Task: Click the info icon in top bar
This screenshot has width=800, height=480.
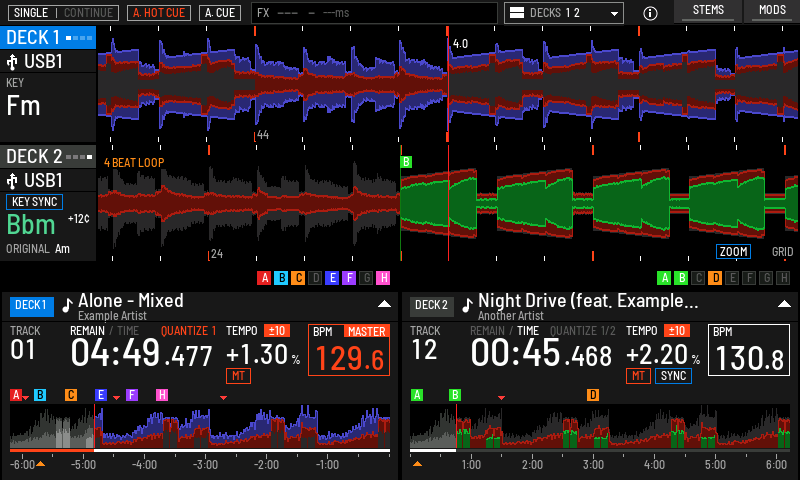Action: [650, 13]
